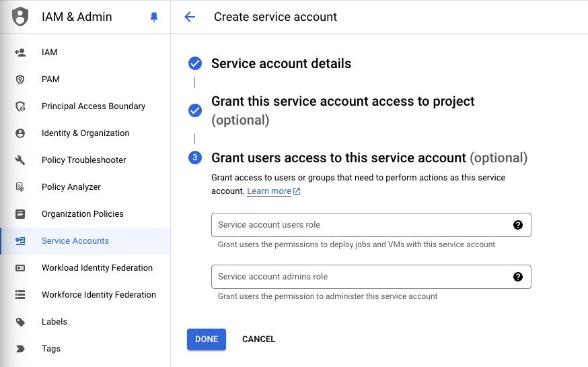Click the IAM & Admin shield icon
The height and width of the screenshot is (367, 588).
[x=20, y=17]
